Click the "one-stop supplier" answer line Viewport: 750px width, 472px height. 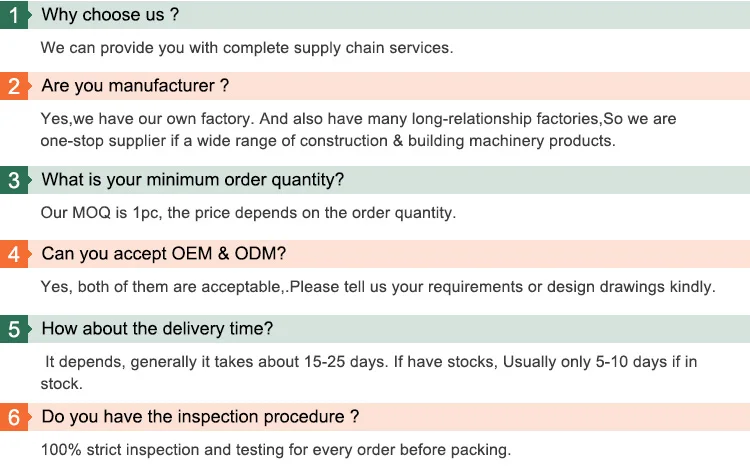pos(327,141)
